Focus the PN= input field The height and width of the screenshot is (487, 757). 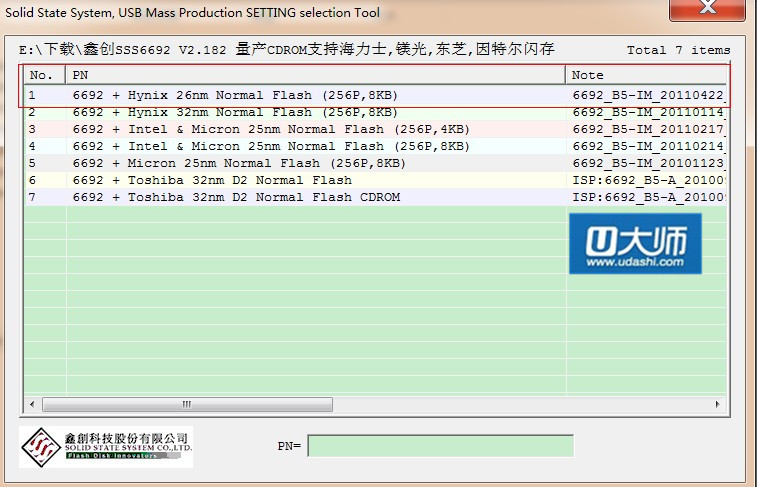440,446
